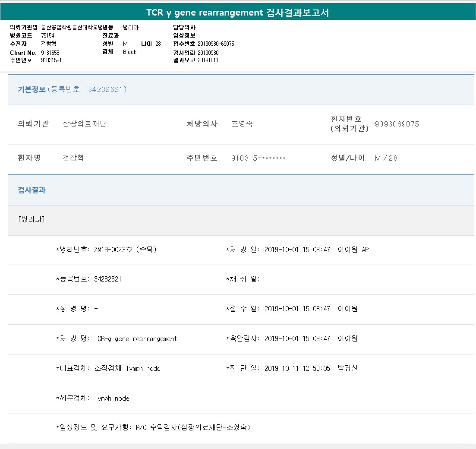Select the 기본정보 section header
The height and width of the screenshot is (449, 476).
[32, 89]
